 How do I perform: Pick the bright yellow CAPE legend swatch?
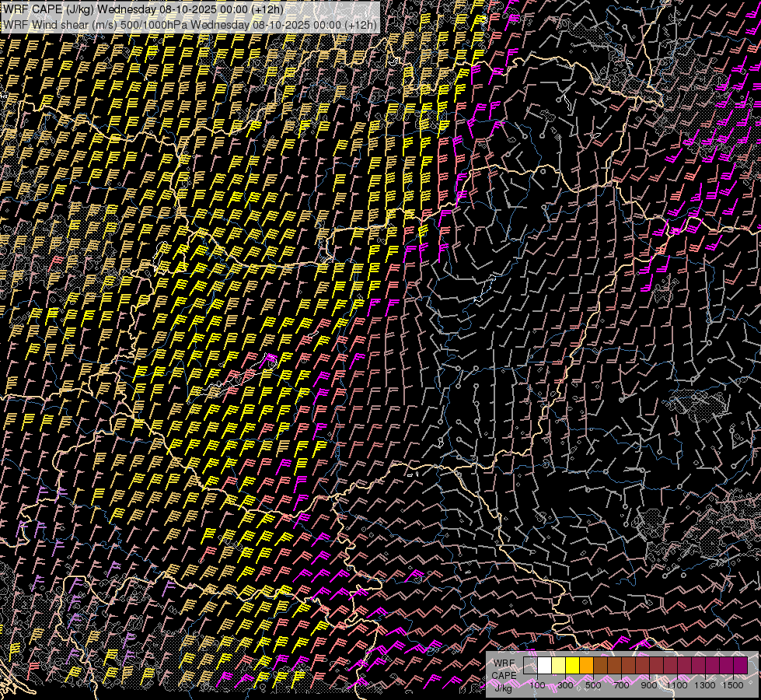coord(573,666)
